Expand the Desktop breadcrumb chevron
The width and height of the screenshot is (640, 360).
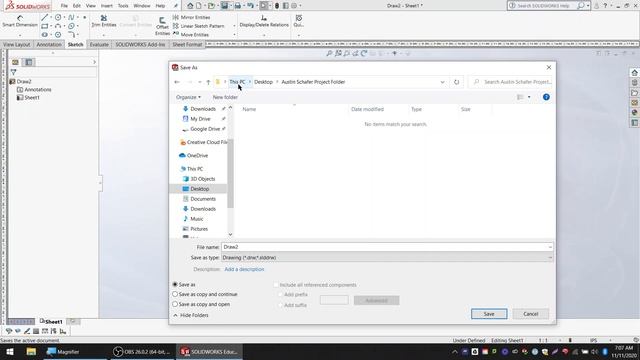[x=277, y=82]
